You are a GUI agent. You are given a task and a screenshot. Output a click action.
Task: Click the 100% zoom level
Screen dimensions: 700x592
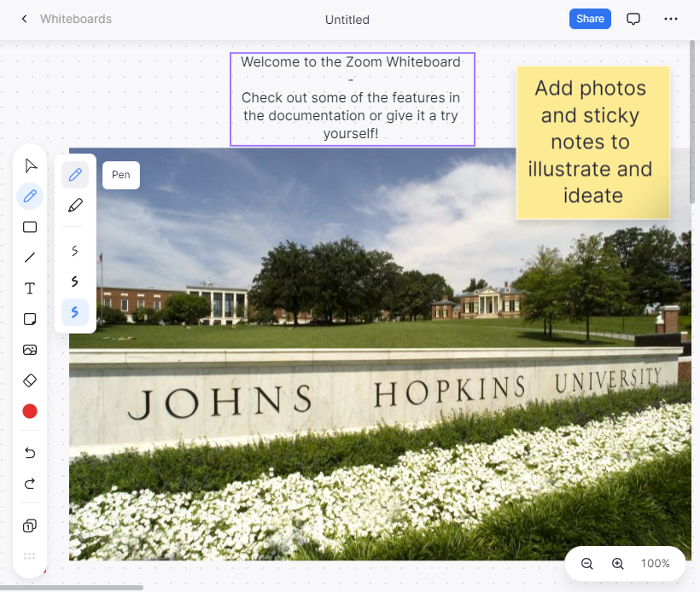pyautogui.click(x=655, y=564)
